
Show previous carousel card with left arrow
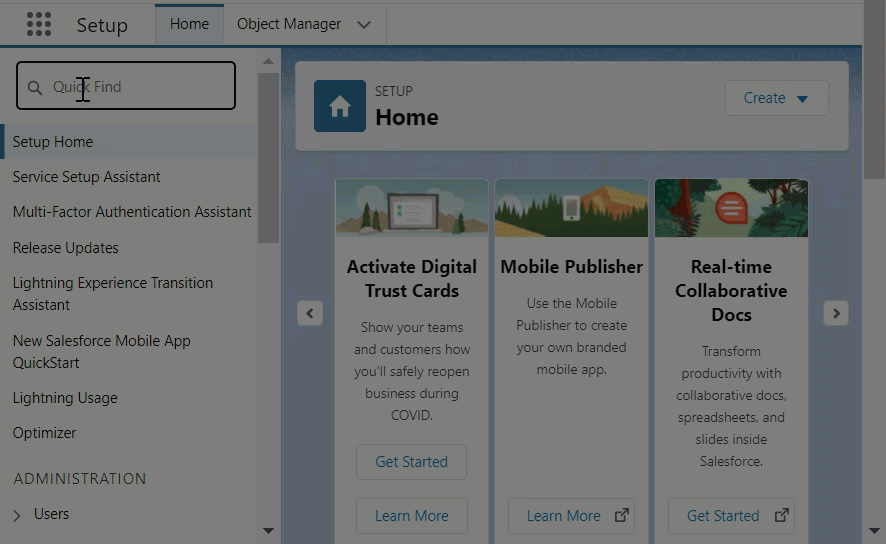coord(310,313)
